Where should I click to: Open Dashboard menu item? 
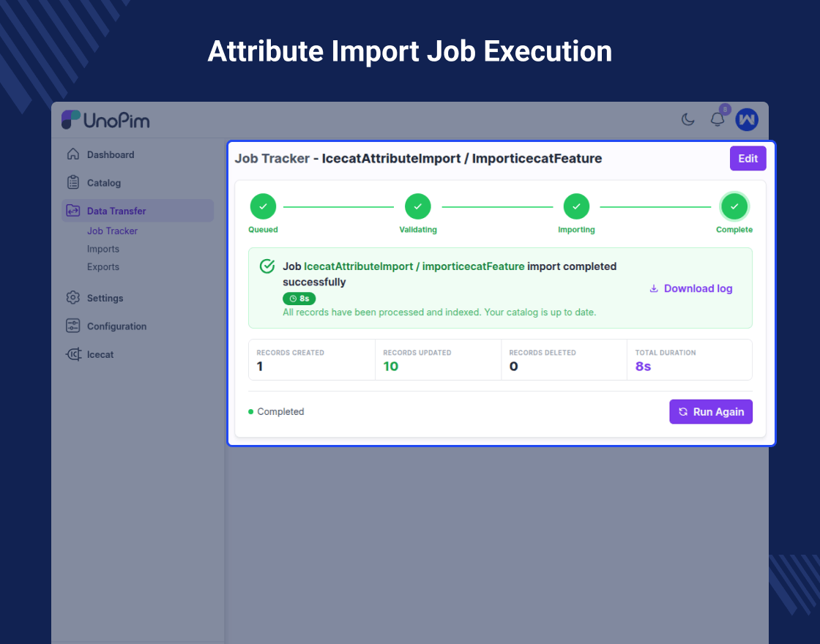click(111, 154)
